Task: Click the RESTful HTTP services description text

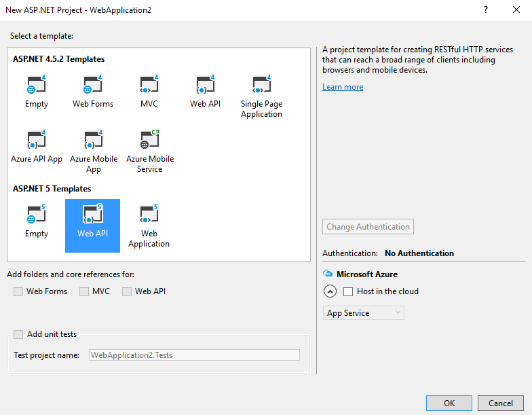Action: (x=417, y=60)
